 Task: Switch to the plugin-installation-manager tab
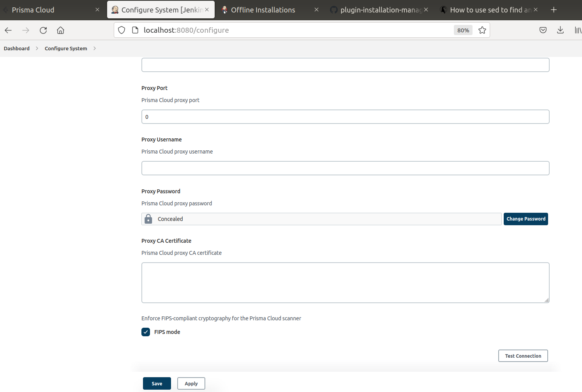pyautogui.click(x=380, y=10)
